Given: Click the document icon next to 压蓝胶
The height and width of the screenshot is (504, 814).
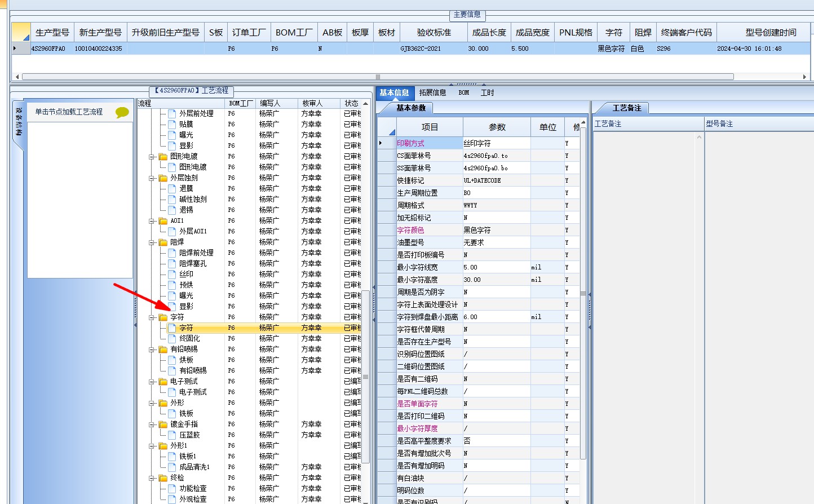Looking at the screenshot, I should [172, 435].
